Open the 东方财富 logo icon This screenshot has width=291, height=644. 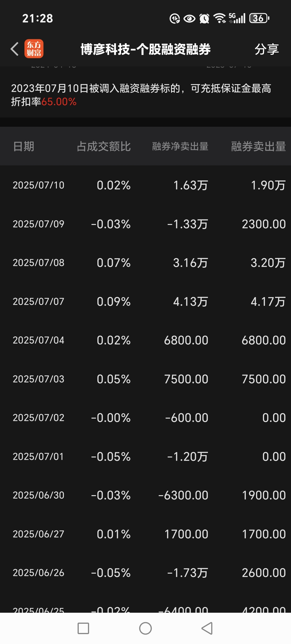coord(34,49)
